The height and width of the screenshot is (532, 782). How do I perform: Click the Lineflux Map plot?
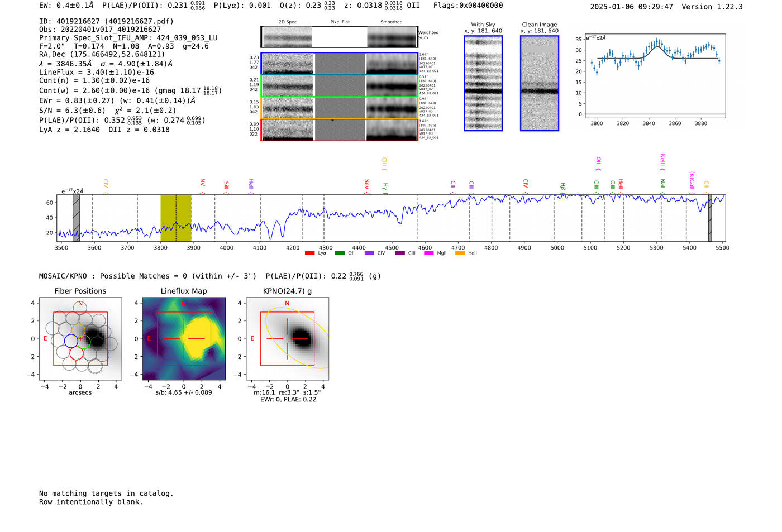click(x=184, y=339)
